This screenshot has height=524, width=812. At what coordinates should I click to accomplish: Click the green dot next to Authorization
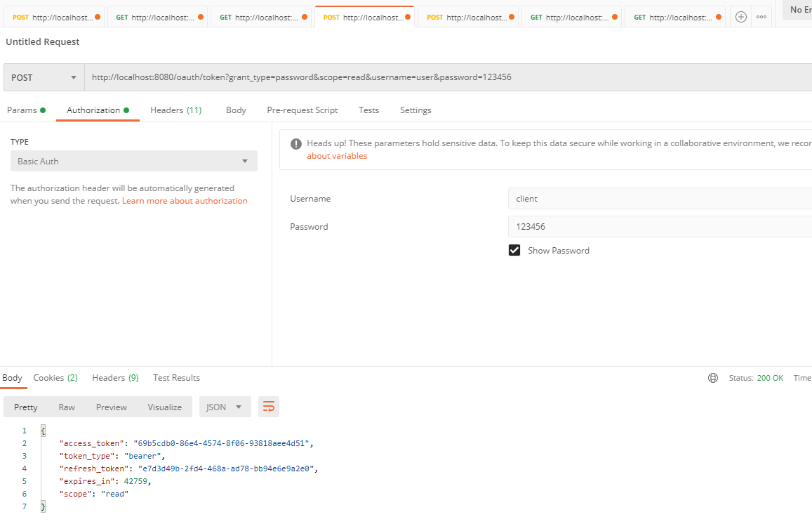tap(126, 110)
